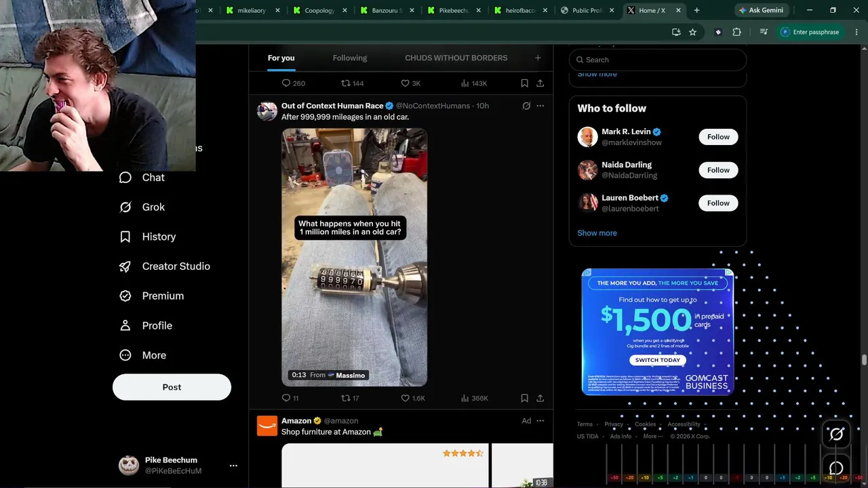Switch to the heirofbacon browser tab

pos(519,10)
